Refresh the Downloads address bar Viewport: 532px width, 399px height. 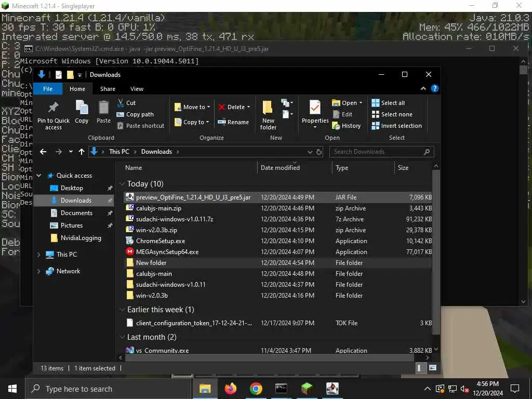click(x=319, y=152)
